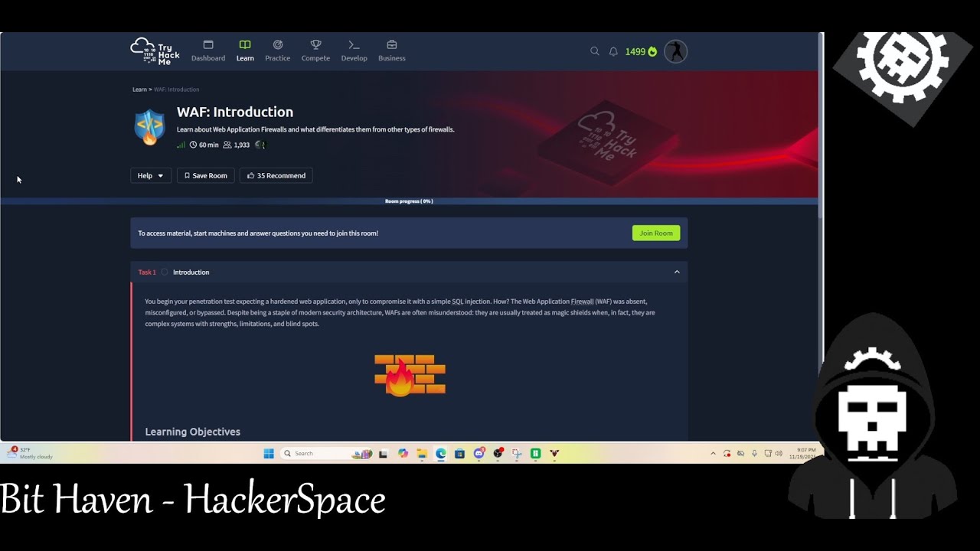
Task: Open the green app icon in taskbar
Action: pos(536,453)
